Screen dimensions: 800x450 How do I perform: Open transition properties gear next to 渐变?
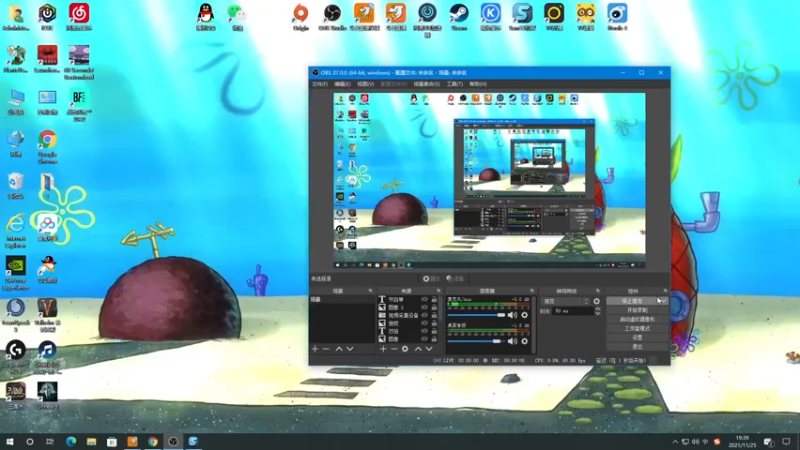(x=596, y=302)
